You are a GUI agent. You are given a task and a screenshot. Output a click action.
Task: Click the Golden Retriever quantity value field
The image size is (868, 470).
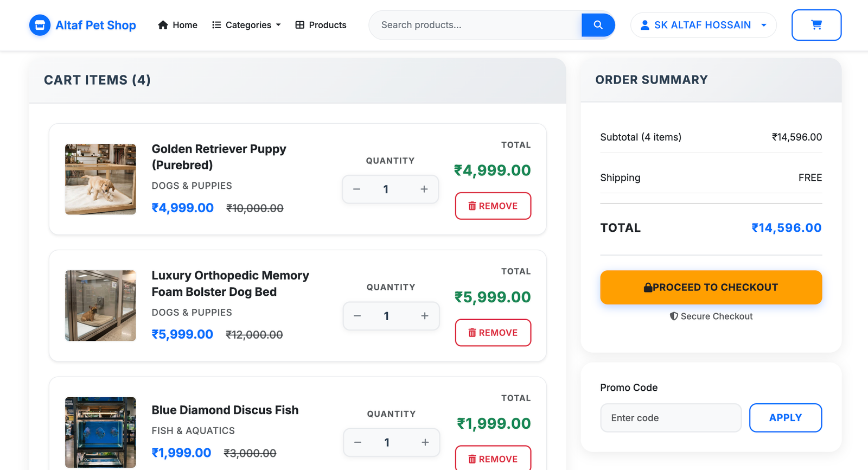[386, 189]
